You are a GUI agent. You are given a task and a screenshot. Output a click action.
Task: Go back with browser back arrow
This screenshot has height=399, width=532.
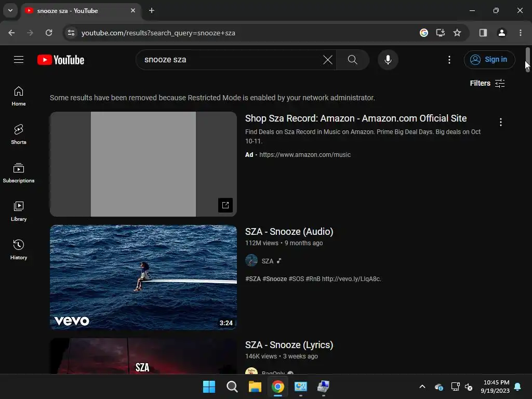point(11,33)
